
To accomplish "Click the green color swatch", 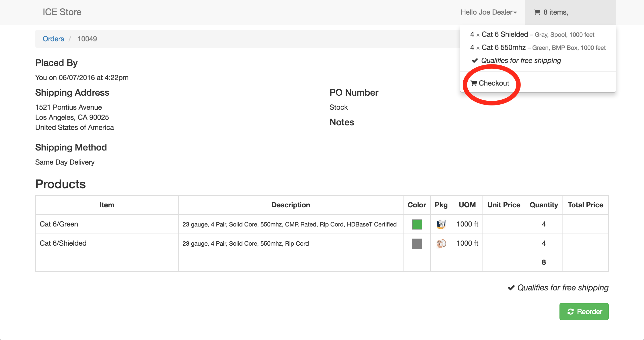I will 417,224.
